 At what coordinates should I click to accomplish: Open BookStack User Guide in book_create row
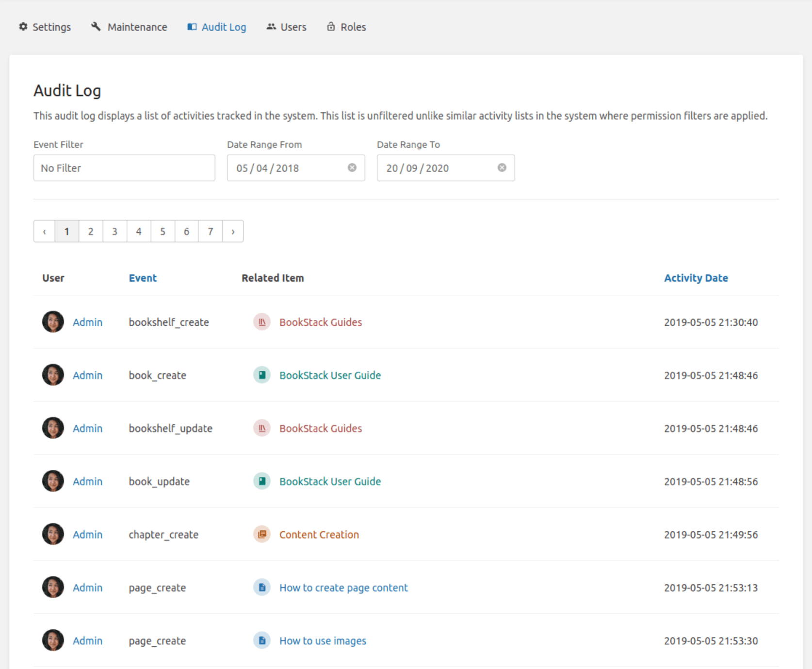330,376
